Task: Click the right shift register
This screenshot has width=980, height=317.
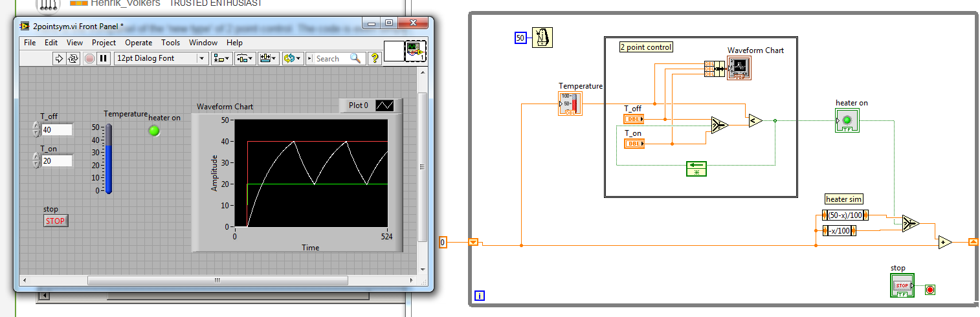Action: [974, 242]
